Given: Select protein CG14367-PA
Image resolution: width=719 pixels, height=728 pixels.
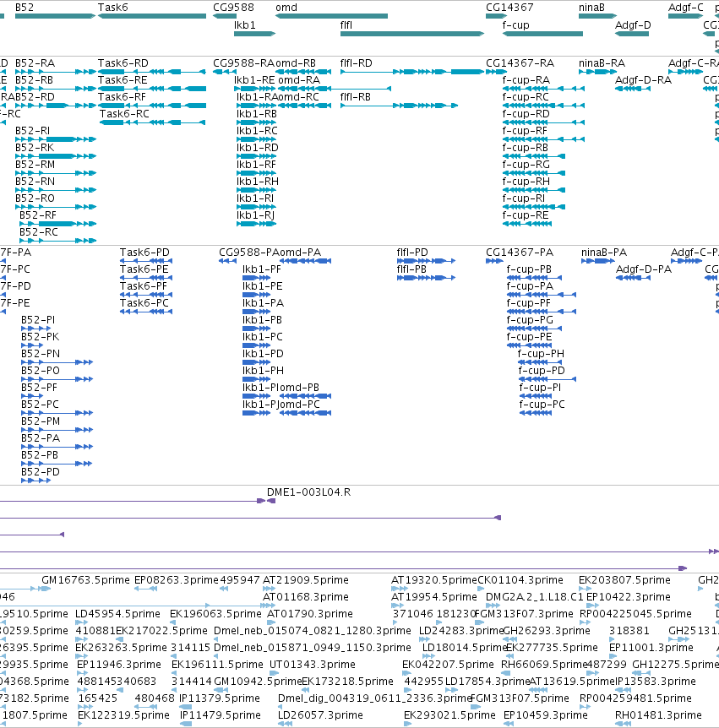Looking at the screenshot, I should [x=494, y=261].
